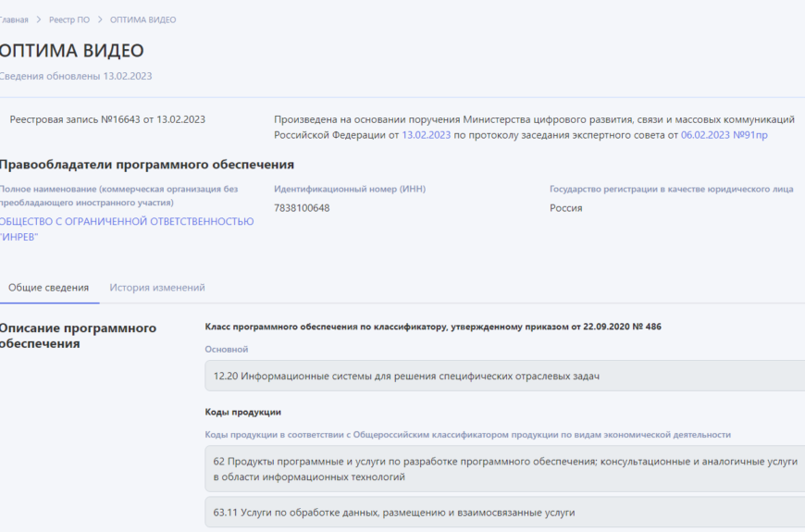This screenshot has width=805, height=532.
Task: Click country value Россия
Action: coord(565,208)
